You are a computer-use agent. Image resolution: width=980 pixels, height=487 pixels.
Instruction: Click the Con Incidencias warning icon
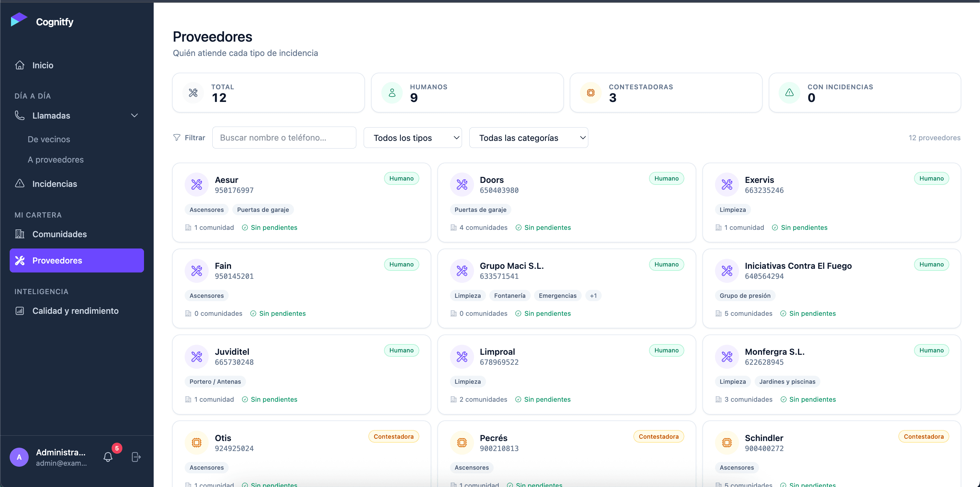click(x=789, y=92)
